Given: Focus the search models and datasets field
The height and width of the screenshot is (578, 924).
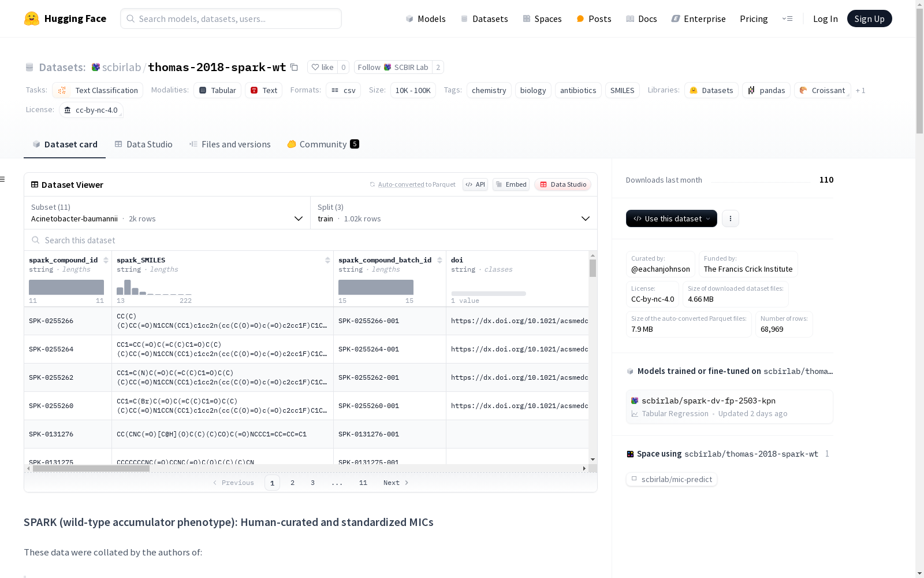Looking at the screenshot, I should [x=231, y=18].
